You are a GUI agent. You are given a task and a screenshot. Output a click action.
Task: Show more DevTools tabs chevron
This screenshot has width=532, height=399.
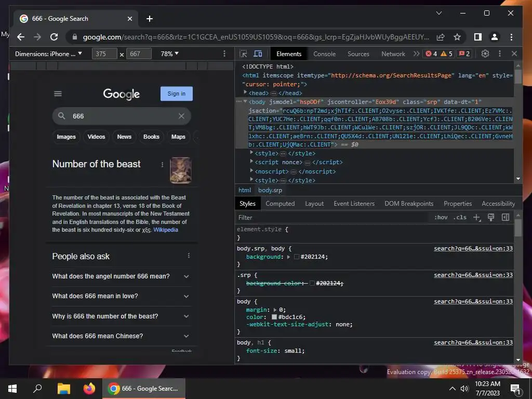416,54
